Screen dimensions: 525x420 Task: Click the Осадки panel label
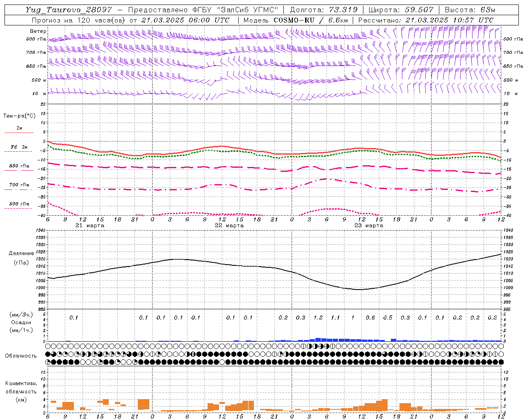(x=21, y=322)
